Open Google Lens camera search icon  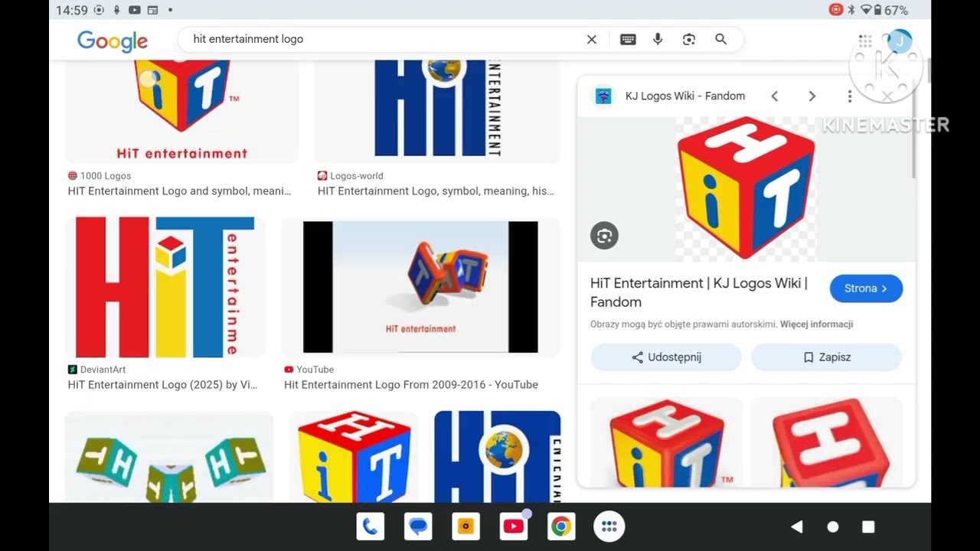(689, 40)
